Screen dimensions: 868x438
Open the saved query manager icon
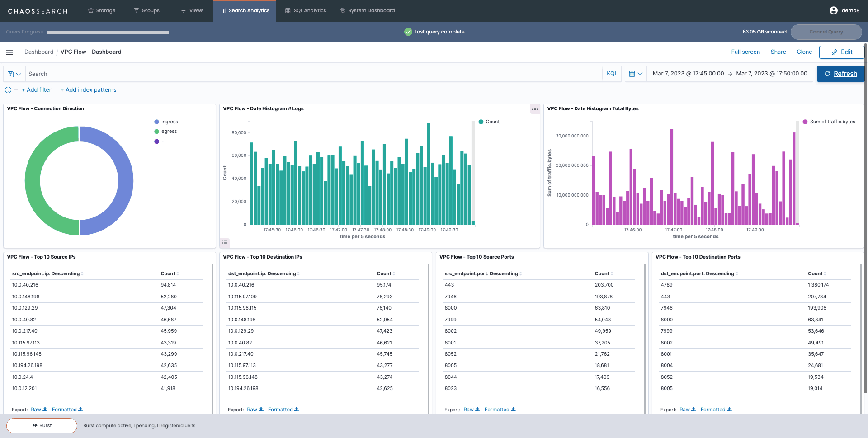(x=14, y=74)
